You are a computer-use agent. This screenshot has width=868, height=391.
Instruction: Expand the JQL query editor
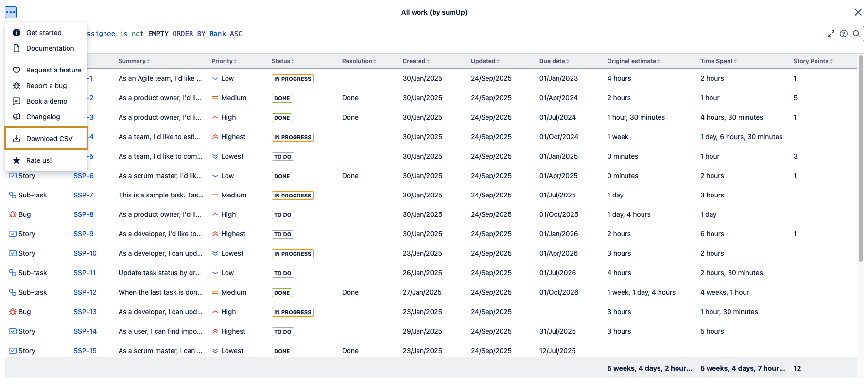click(x=831, y=34)
